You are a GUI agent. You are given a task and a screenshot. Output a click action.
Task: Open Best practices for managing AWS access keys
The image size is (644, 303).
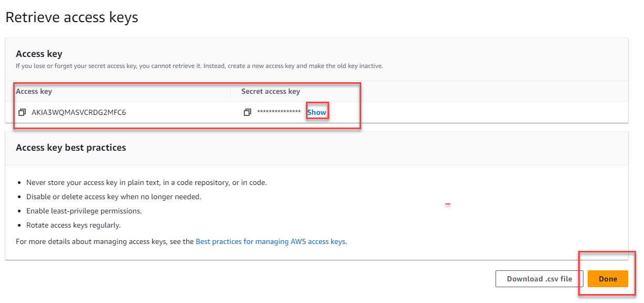pyautogui.click(x=270, y=241)
